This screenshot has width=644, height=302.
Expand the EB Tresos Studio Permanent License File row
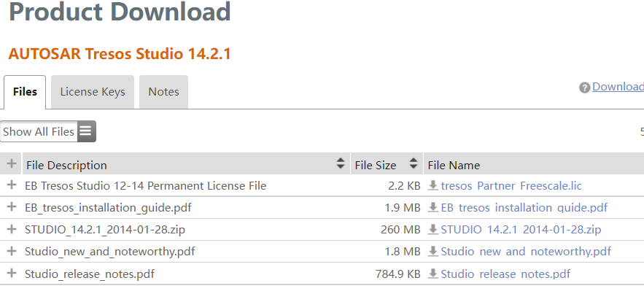point(11,186)
